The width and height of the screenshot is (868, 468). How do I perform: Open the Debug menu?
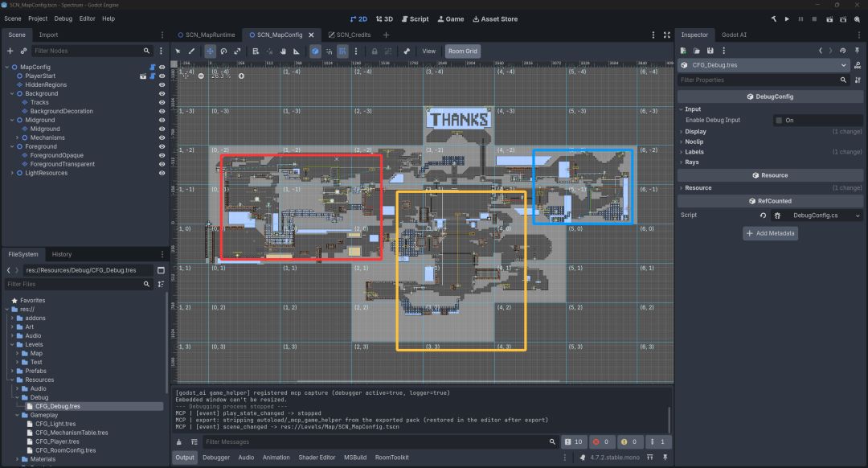(x=63, y=18)
